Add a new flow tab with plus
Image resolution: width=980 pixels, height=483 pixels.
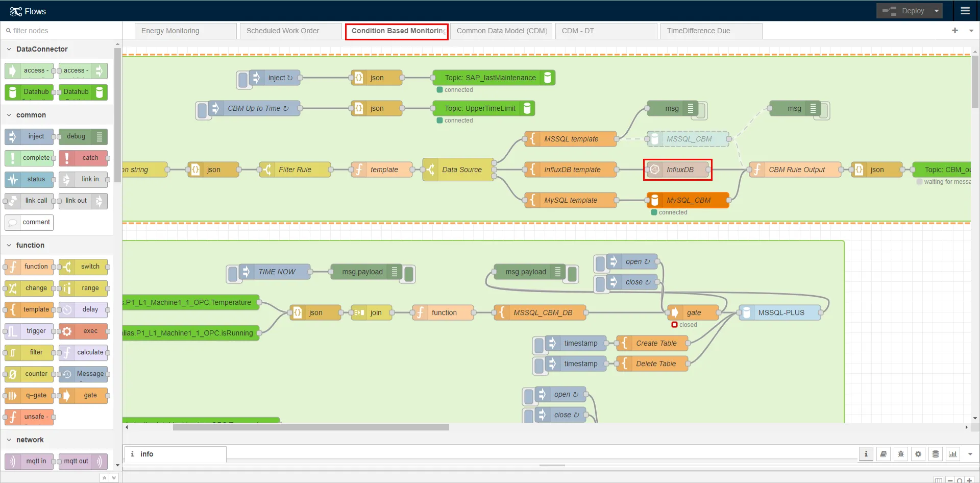955,31
